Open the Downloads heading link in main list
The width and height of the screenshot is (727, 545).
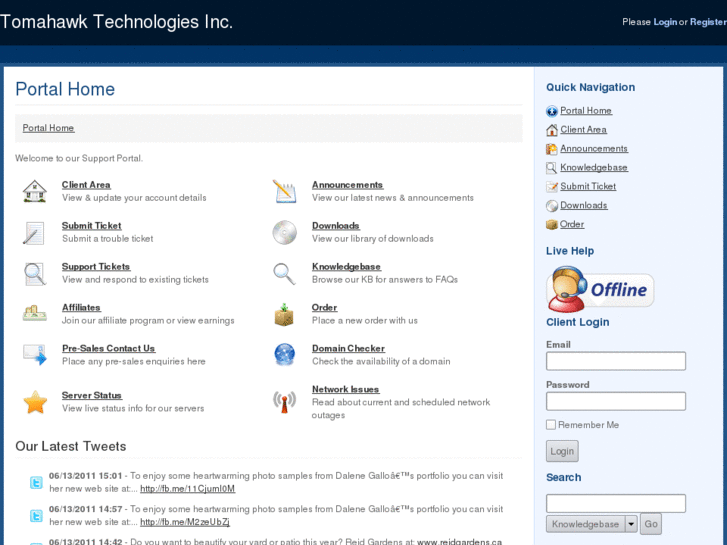336,226
